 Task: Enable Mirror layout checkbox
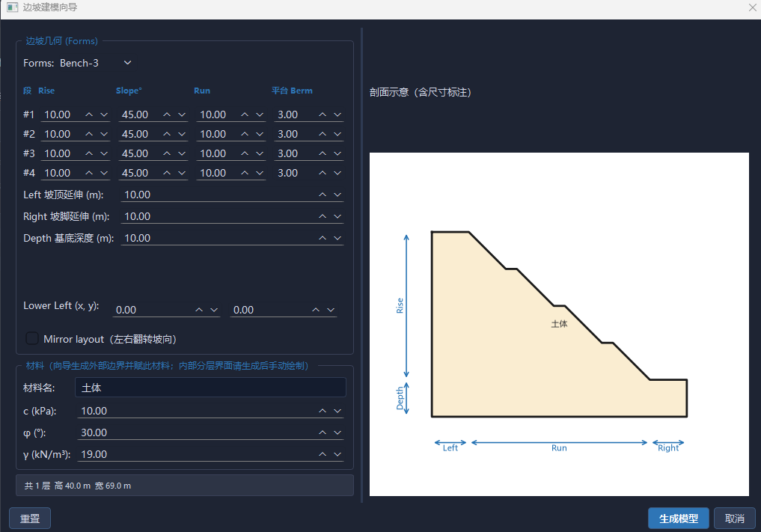tap(32, 338)
